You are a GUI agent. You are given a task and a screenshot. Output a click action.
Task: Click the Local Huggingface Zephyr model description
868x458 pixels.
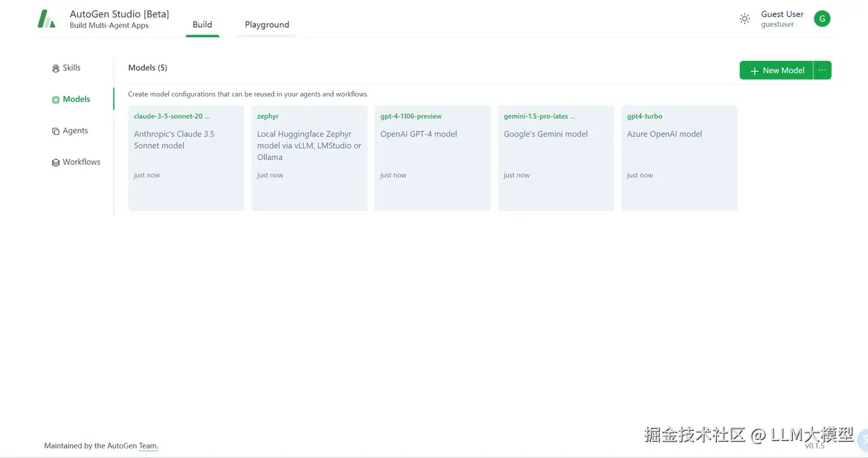[309, 146]
